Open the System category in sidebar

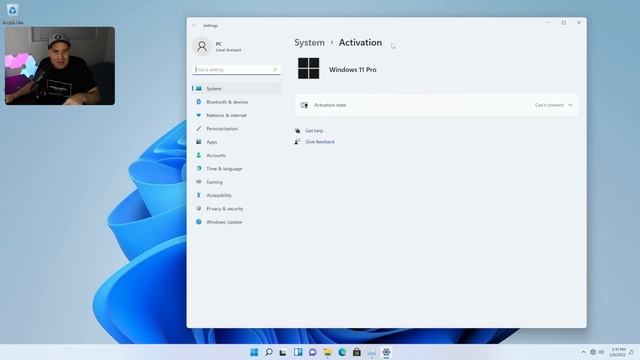click(237, 89)
